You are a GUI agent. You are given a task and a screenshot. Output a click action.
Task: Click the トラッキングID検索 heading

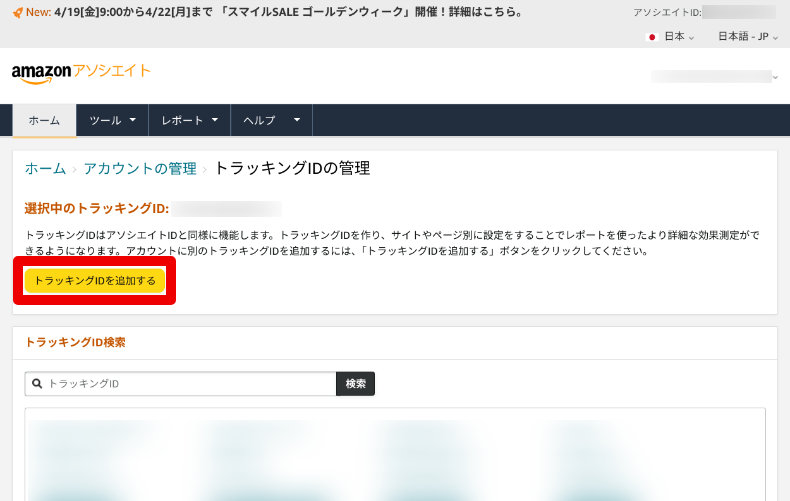tap(75, 342)
